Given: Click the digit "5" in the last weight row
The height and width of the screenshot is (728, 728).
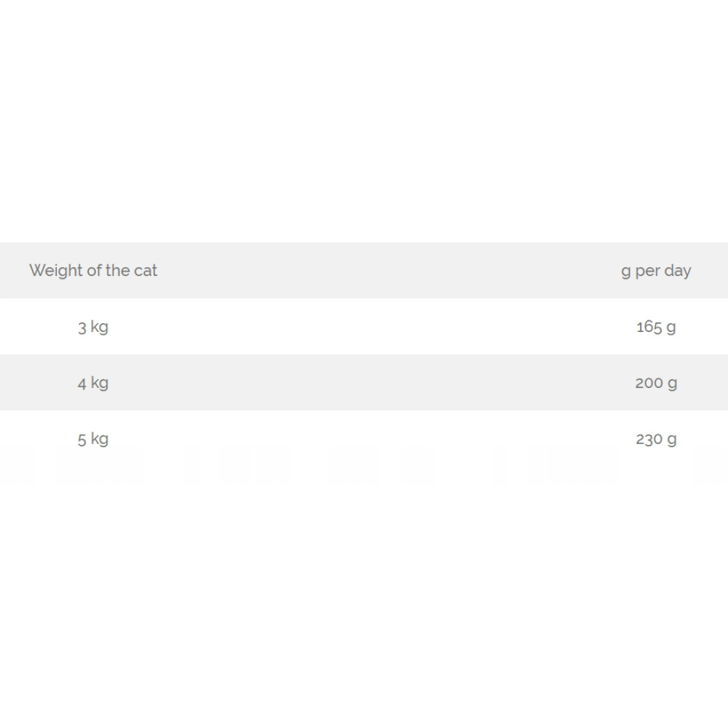Looking at the screenshot, I should click(x=82, y=439).
